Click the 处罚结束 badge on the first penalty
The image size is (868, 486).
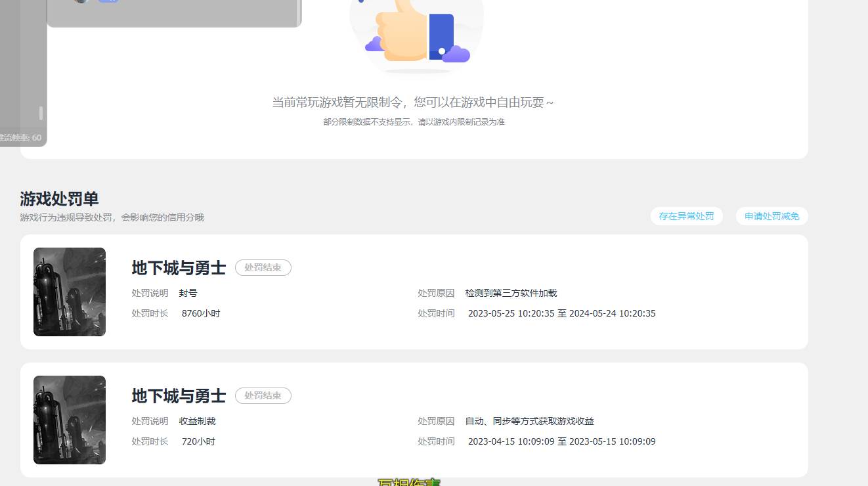click(263, 267)
